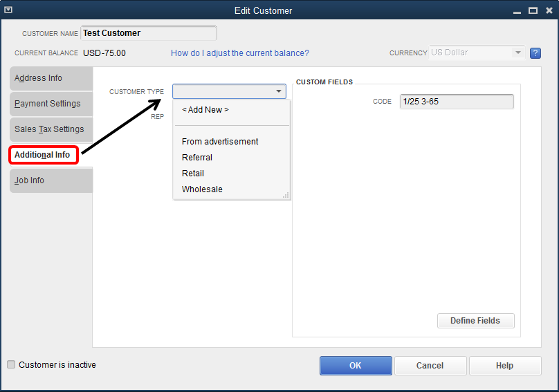Click the blue help question mark icon
The height and width of the screenshot is (392, 559).
(x=535, y=53)
